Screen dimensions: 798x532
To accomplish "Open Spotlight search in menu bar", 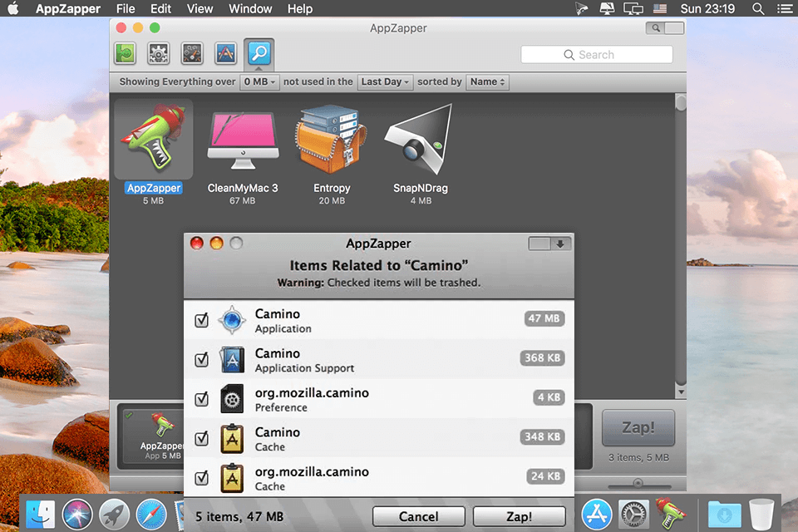I will point(758,8).
